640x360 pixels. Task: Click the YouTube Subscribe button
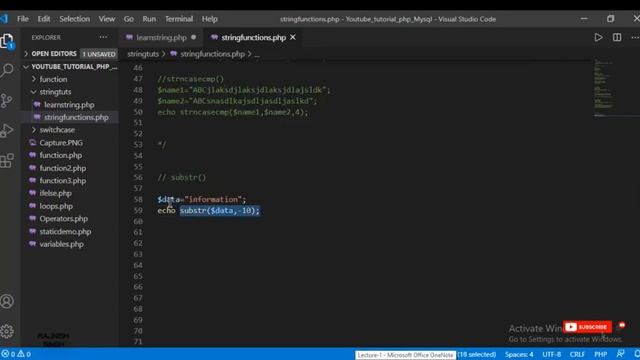click(x=587, y=327)
